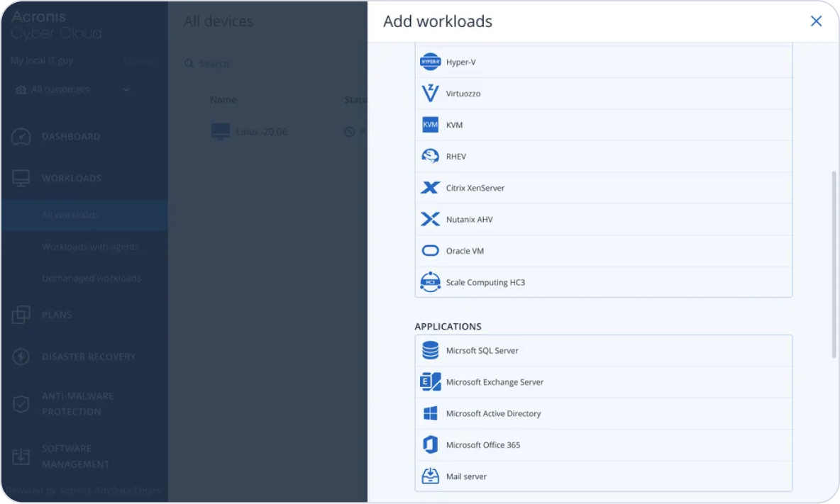840x504 pixels.
Task: Select the Nutanix AHV icon
Action: (430, 220)
